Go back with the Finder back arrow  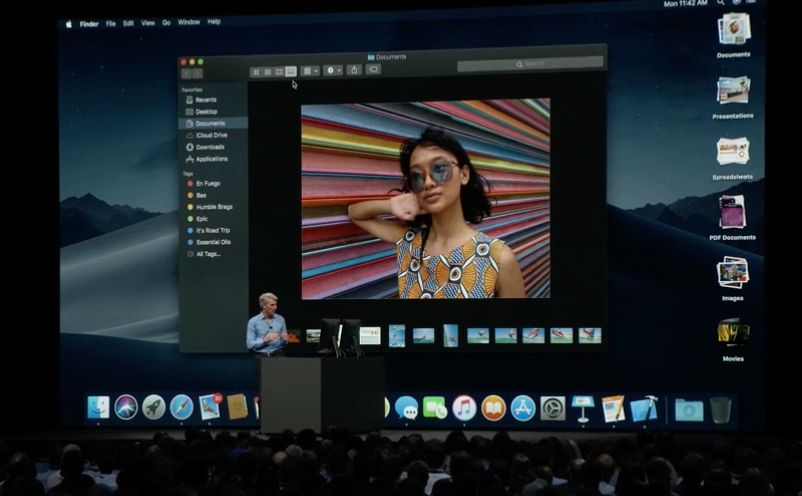[x=187, y=74]
